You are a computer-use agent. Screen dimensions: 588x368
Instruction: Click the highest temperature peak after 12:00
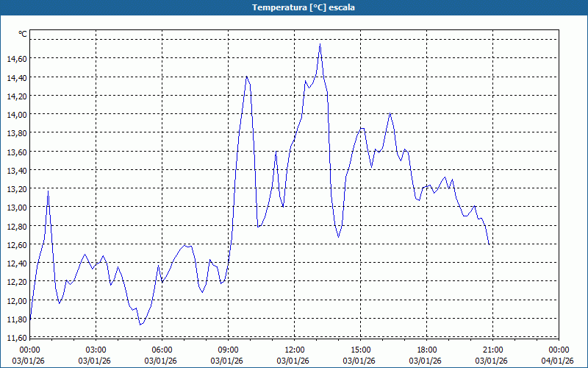pos(320,44)
